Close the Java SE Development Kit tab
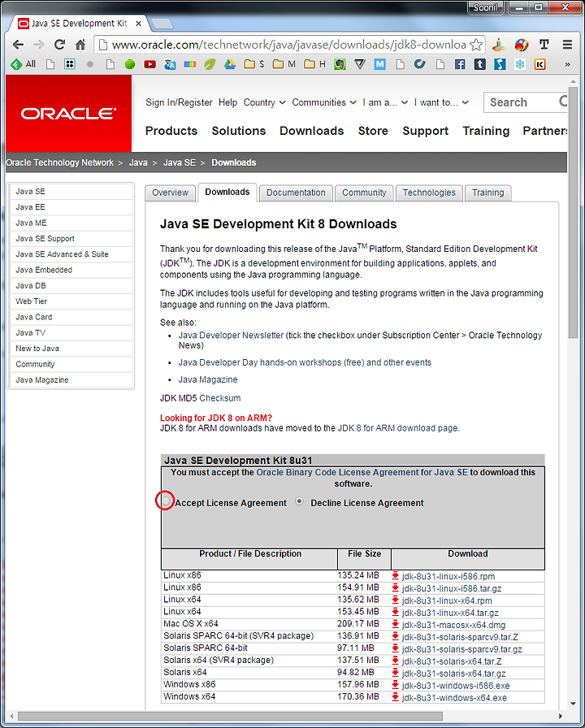585x728 pixels. tap(138, 24)
